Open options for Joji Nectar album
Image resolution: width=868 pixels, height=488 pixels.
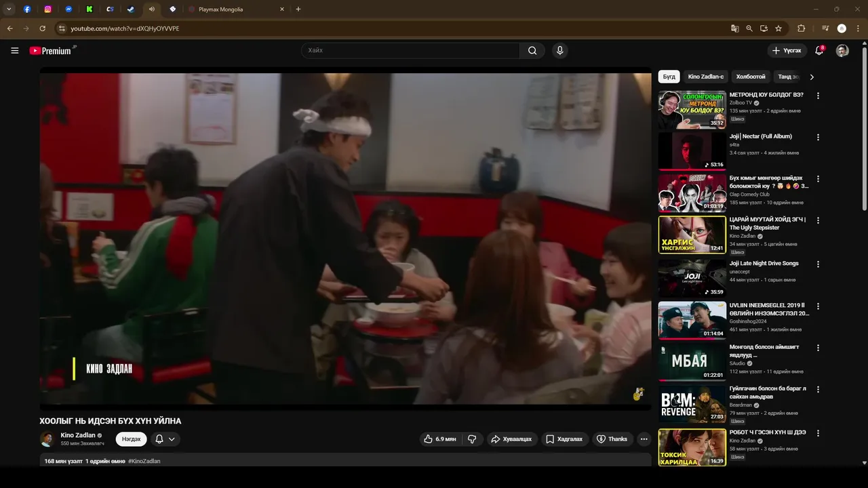tap(818, 137)
